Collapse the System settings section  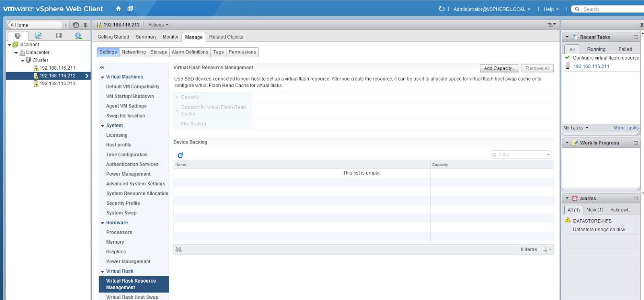[x=103, y=126]
